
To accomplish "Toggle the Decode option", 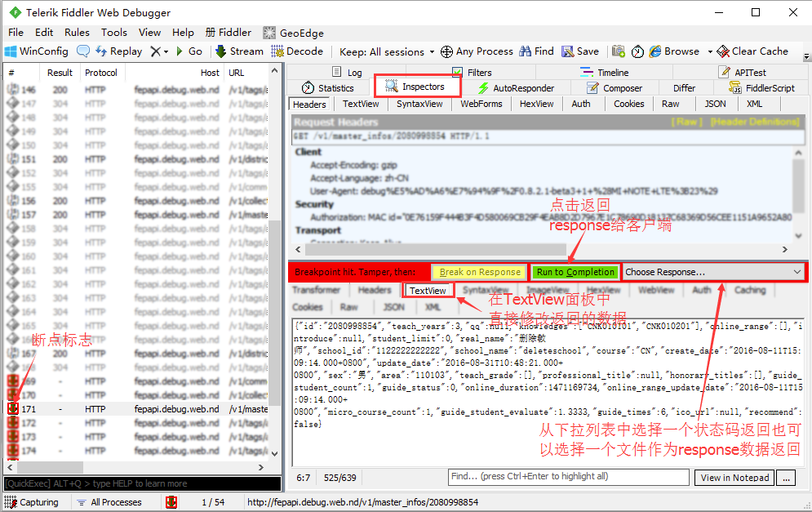I will point(297,51).
